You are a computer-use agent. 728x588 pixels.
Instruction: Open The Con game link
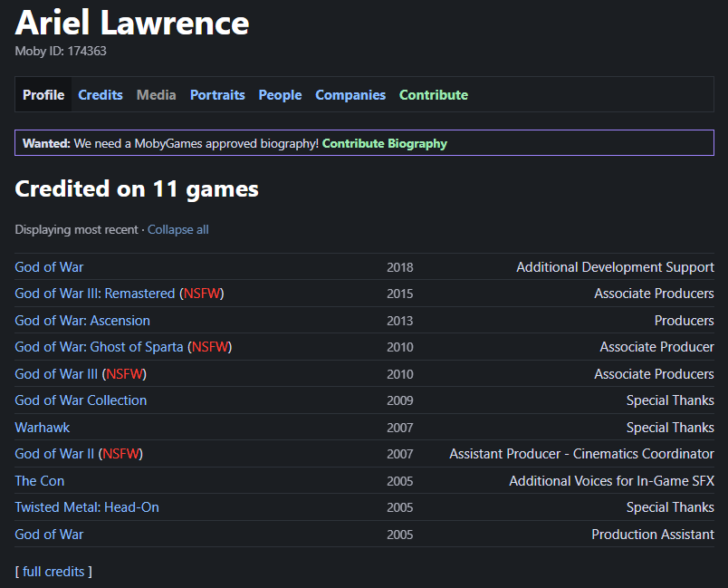coord(40,481)
